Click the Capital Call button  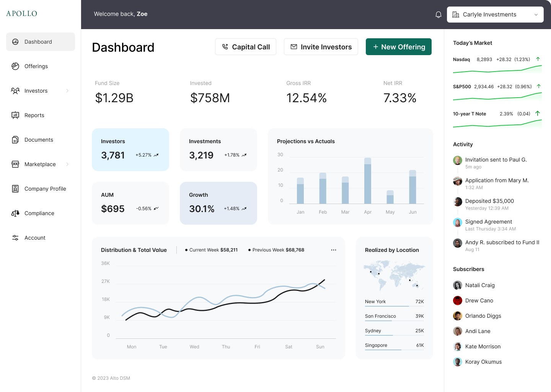(x=246, y=47)
